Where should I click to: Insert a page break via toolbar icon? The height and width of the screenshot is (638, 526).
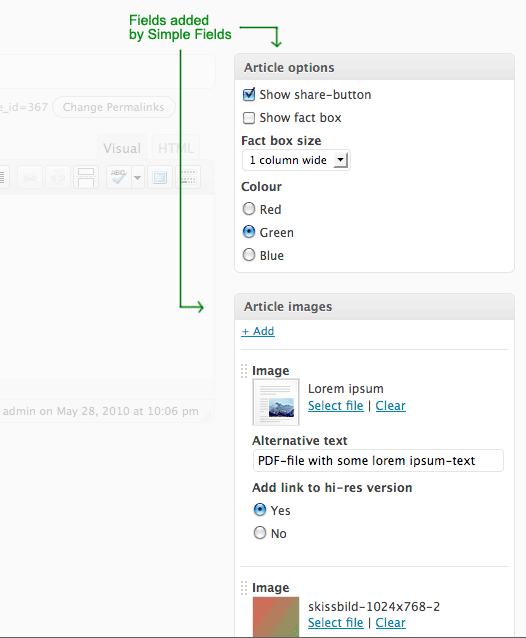pyautogui.click(x=86, y=177)
